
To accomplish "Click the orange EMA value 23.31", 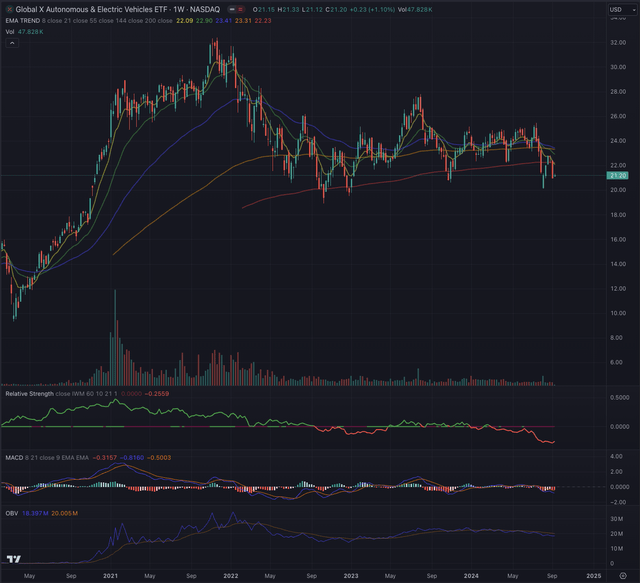I will coord(243,20).
